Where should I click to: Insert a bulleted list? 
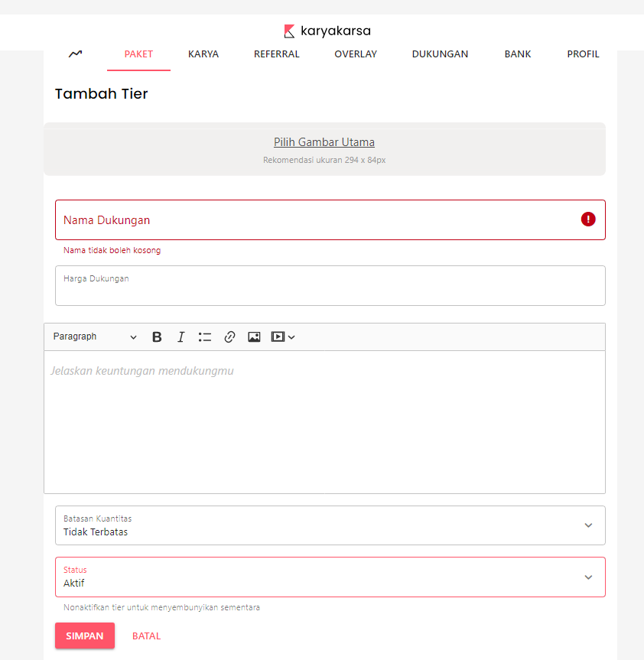(205, 337)
